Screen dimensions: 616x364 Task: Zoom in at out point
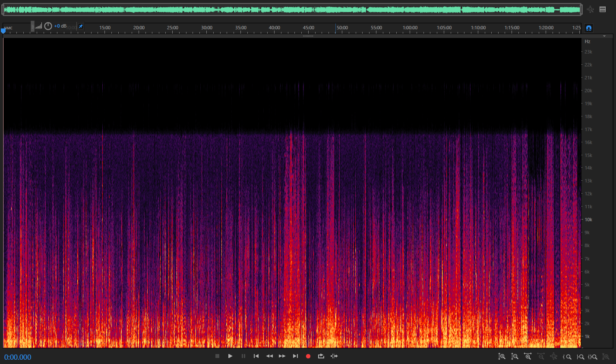point(580,357)
